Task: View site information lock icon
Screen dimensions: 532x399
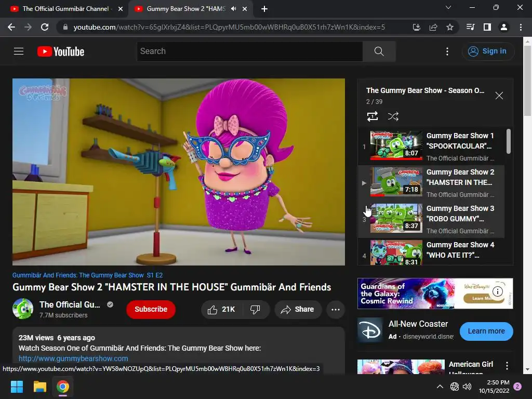Action: point(65,27)
